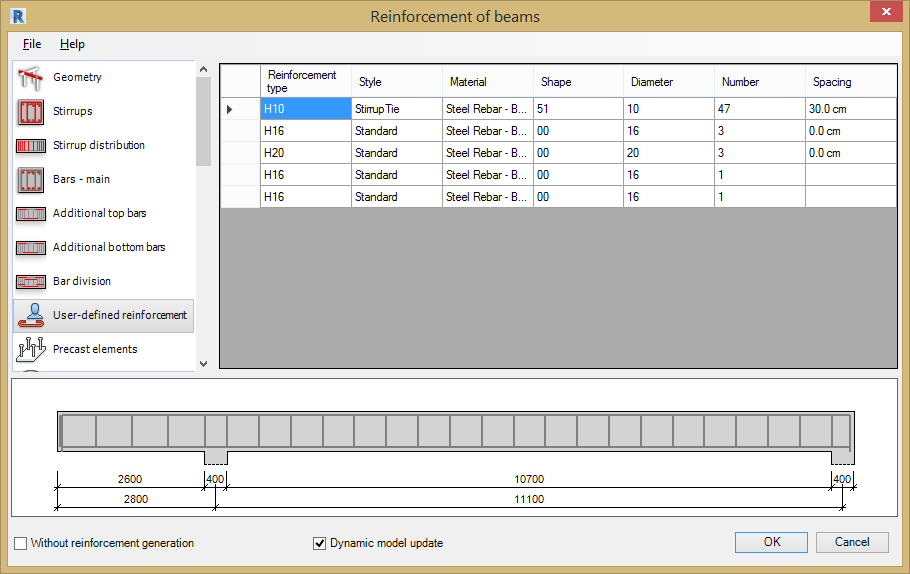The width and height of the screenshot is (910, 574).
Task: Select the Bars - main icon
Action: click(32, 180)
